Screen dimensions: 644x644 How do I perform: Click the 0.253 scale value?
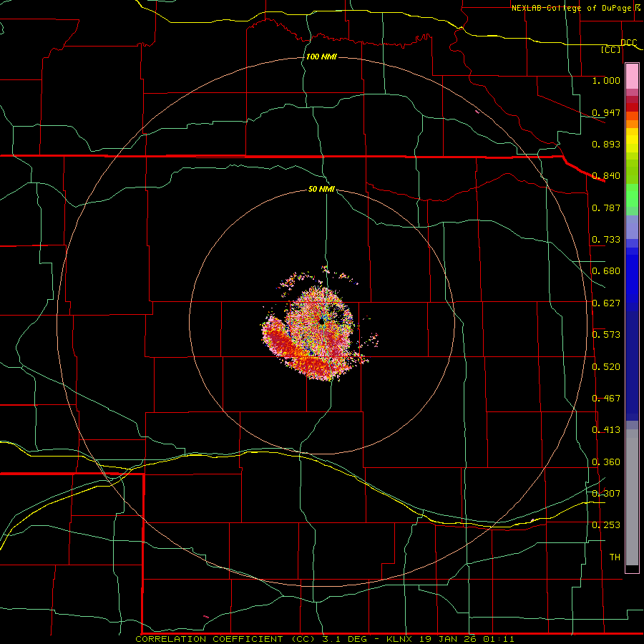pyautogui.click(x=606, y=525)
